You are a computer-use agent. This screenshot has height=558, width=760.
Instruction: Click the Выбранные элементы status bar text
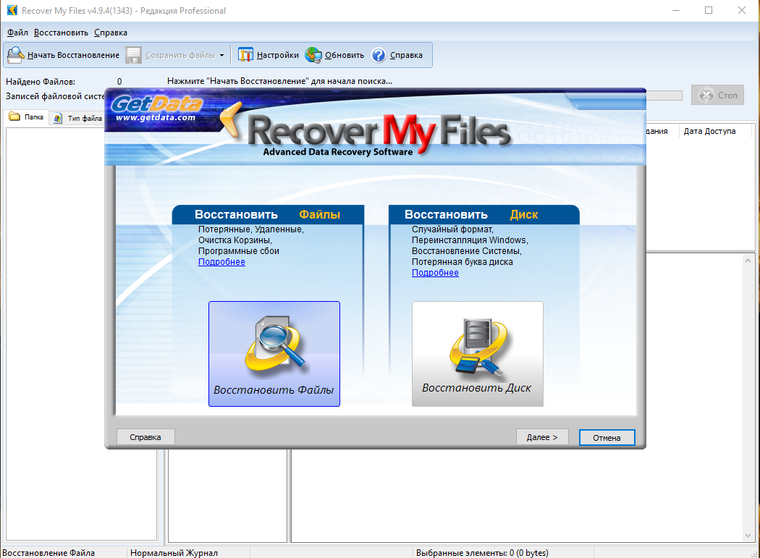pyautogui.click(x=482, y=553)
